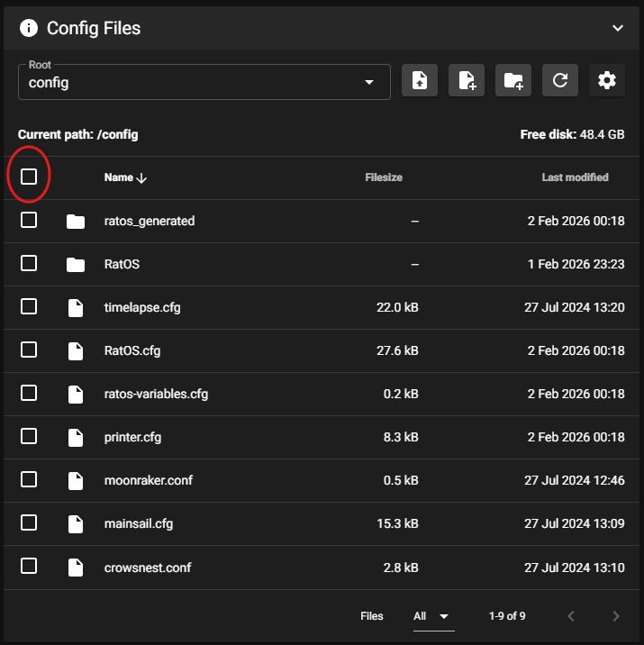Open ratos-variables.cfg
644x645 pixels.
pos(156,394)
